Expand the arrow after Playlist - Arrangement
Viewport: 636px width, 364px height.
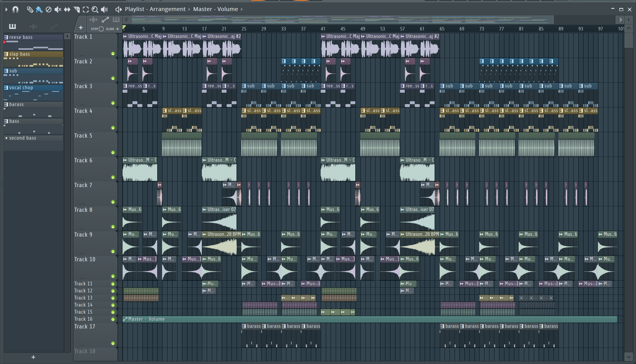click(x=189, y=9)
